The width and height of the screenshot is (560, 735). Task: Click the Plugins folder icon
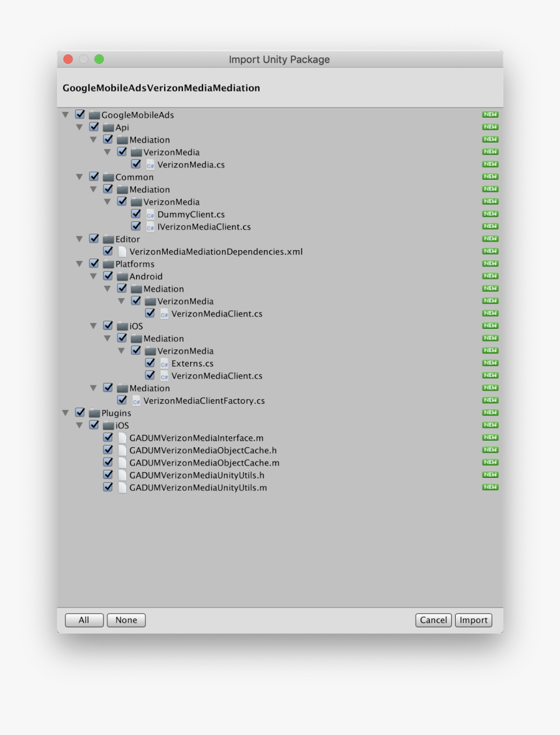(94, 413)
